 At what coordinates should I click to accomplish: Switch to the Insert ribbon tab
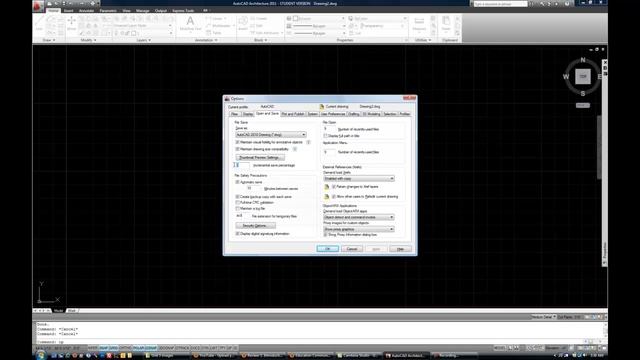(x=68, y=11)
